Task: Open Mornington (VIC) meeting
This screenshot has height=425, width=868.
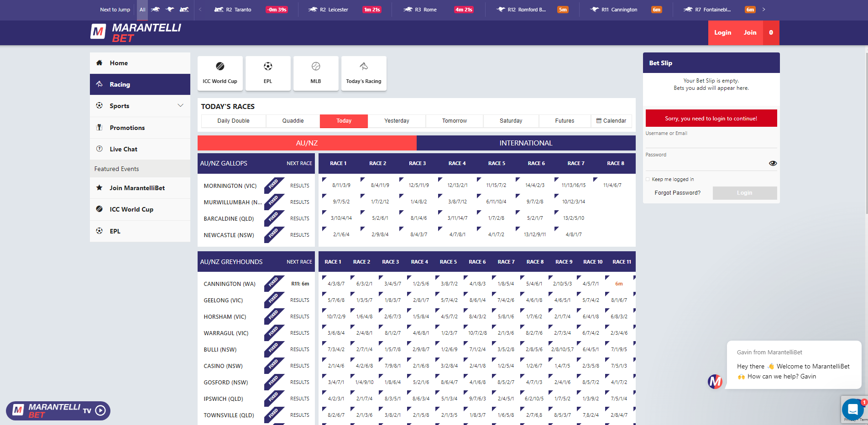Action: pos(230,186)
